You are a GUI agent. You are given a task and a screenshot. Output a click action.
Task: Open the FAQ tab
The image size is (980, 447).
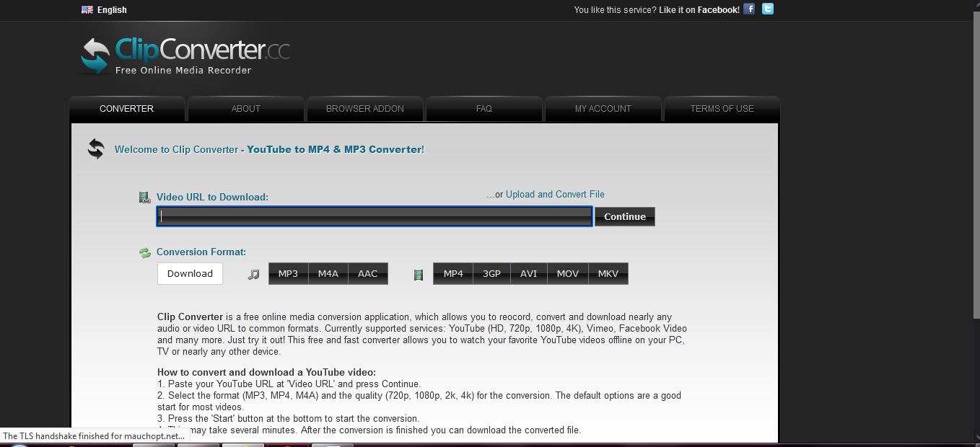(484, 109)
